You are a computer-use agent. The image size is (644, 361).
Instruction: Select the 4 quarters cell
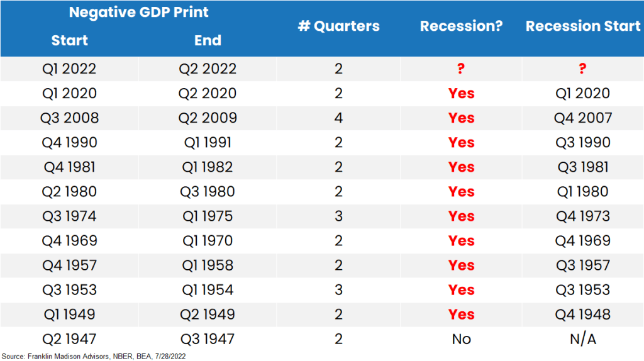[338, 118]
